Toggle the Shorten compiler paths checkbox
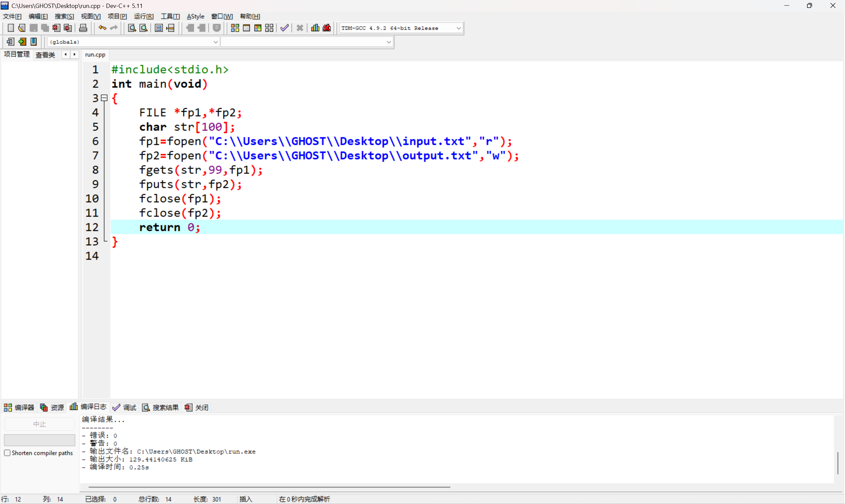 [7, 453]
